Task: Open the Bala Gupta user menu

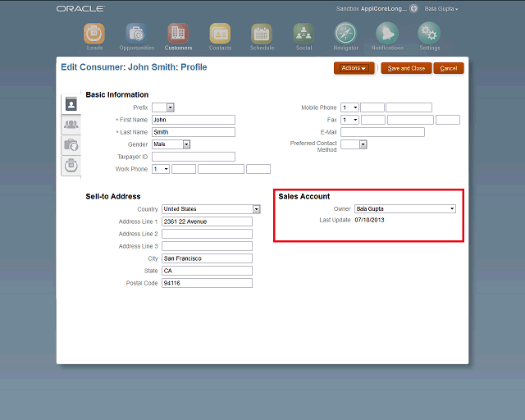Action: [441, 9]
